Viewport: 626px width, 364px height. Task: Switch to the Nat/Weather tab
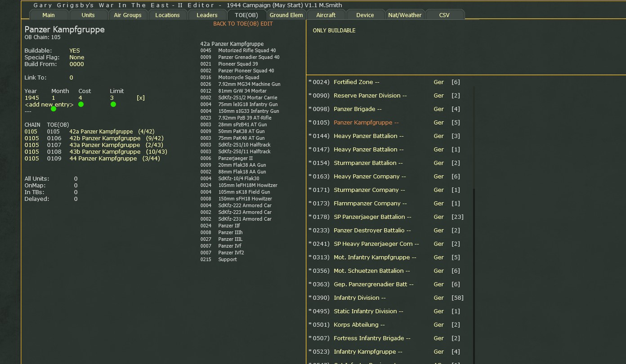coord(404,14)
